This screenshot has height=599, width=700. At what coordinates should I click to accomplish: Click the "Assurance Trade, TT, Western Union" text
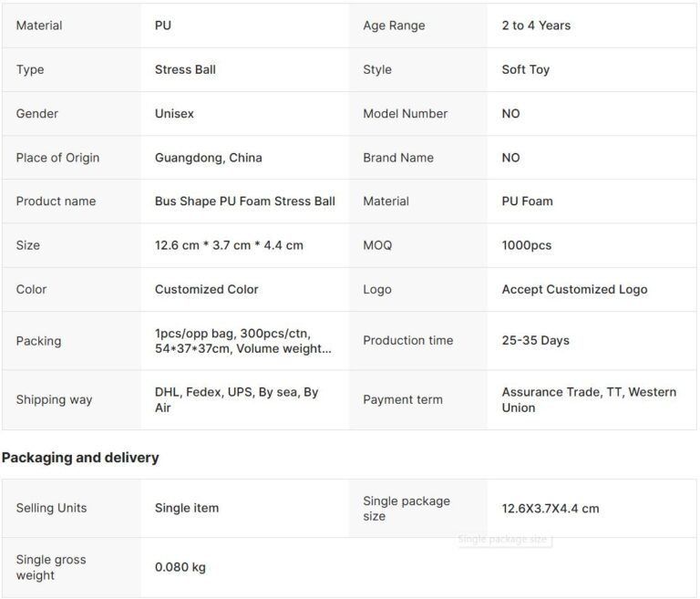[589, 399]
